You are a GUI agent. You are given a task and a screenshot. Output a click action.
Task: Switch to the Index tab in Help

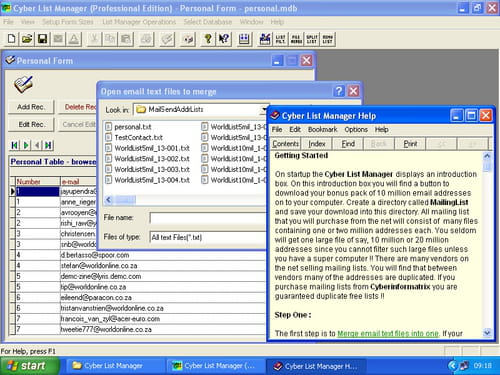point(317,144)
